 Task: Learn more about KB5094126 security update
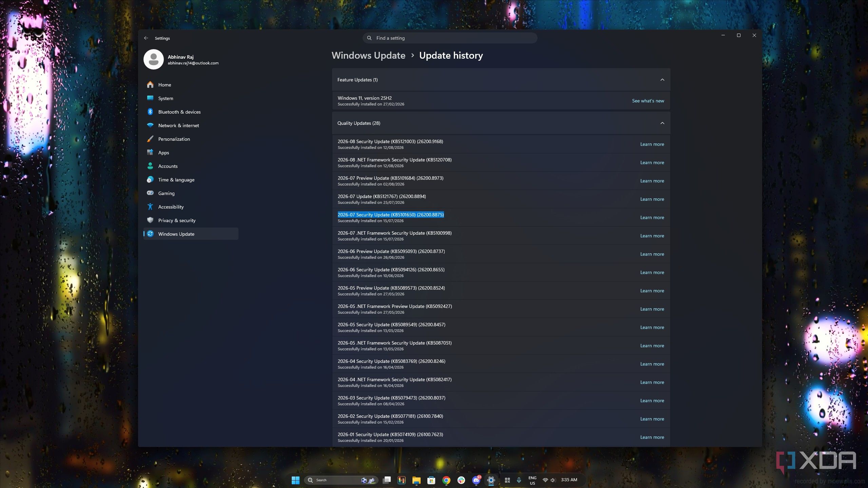pyautogui.click(x=652, y=272)
